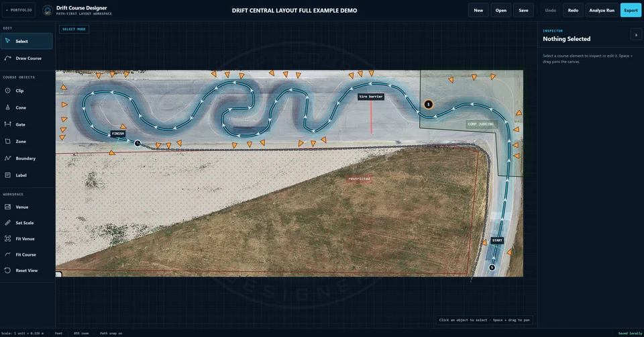Viewport: 644px width, 337px height.
Task: Collapse the Inspector panel chevron
Action: click(x=636, y=35)
